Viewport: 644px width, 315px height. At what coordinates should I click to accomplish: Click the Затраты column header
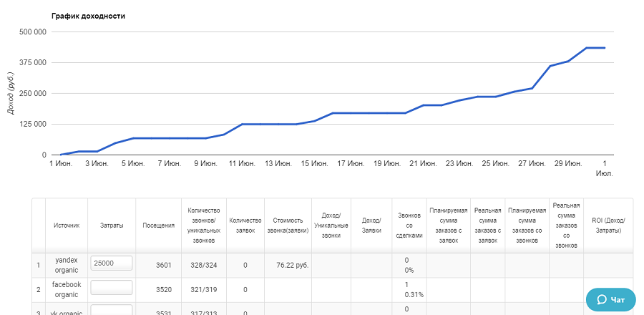tap(112, 226)
